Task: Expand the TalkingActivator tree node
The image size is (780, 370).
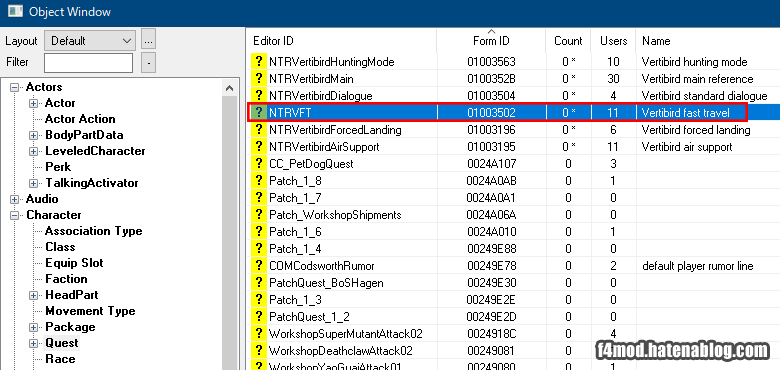Action: (33, 184)
